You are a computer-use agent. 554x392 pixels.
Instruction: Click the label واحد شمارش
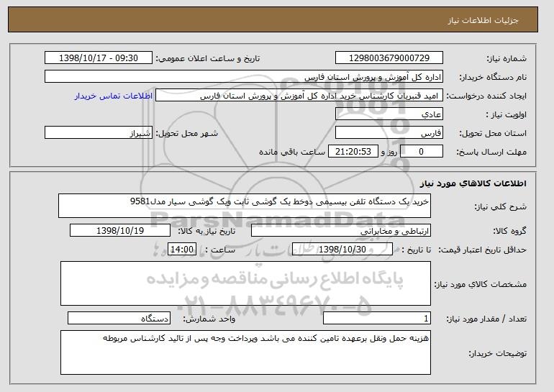pos(209,319)
